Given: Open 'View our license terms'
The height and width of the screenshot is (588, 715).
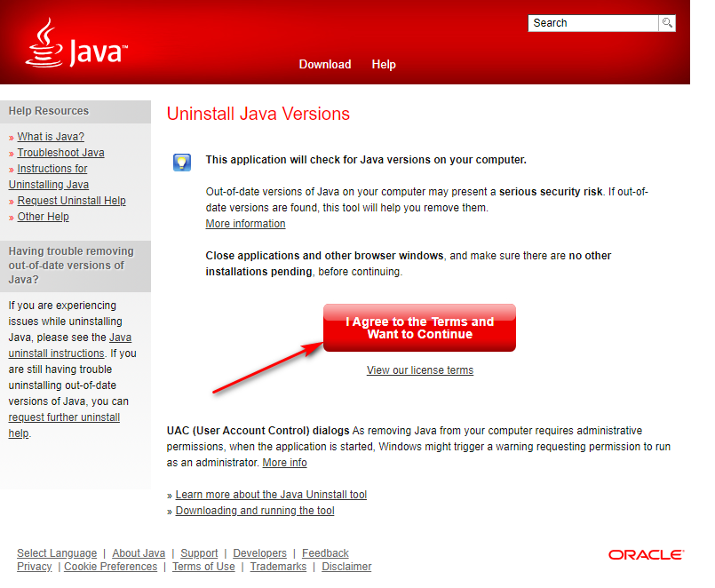Looking at the screenshot, I should pyautogui.click(x=419, y=370).
